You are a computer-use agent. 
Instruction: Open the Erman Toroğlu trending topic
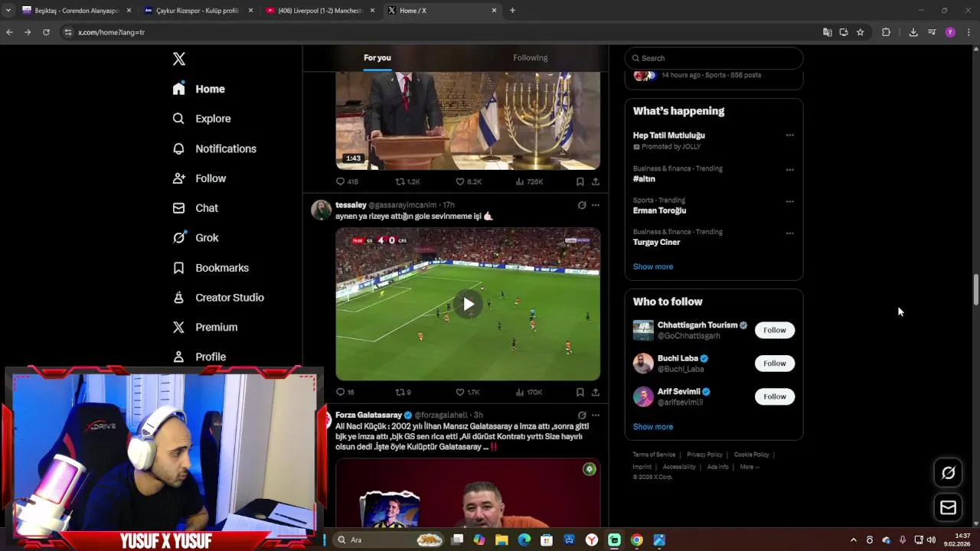click(659, 210)
